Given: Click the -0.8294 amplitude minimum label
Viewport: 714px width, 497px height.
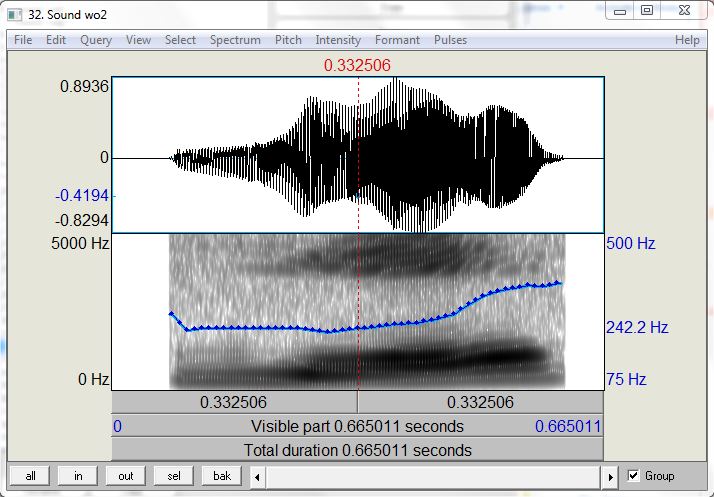Looking at the screenshot, I should [82, 220].
